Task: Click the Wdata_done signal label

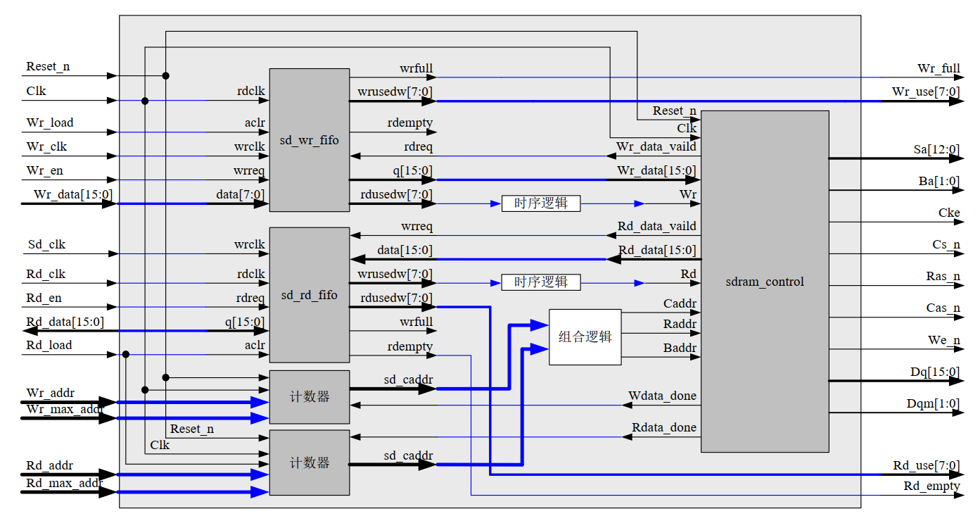Action: point(663,396)
